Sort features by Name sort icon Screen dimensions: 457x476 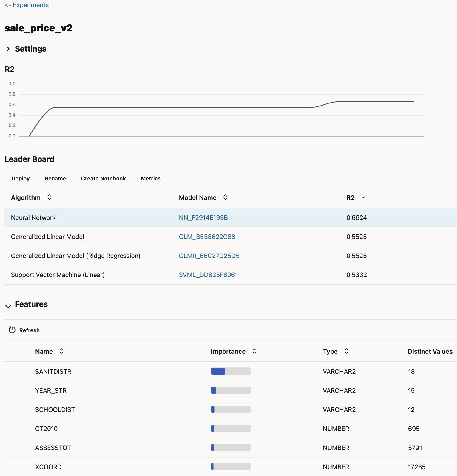coord(61,351)
